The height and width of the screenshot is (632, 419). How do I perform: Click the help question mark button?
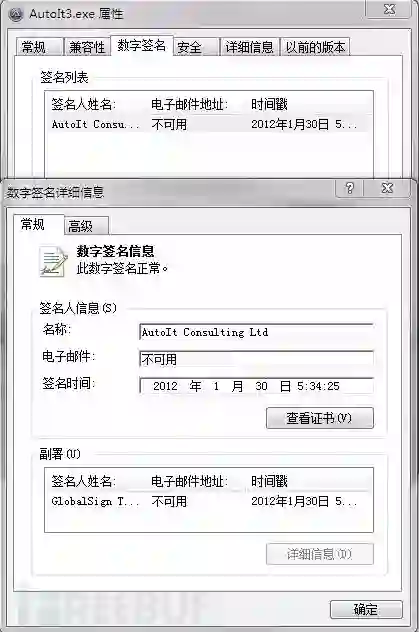pyautogui.click(x=350, y=188)
